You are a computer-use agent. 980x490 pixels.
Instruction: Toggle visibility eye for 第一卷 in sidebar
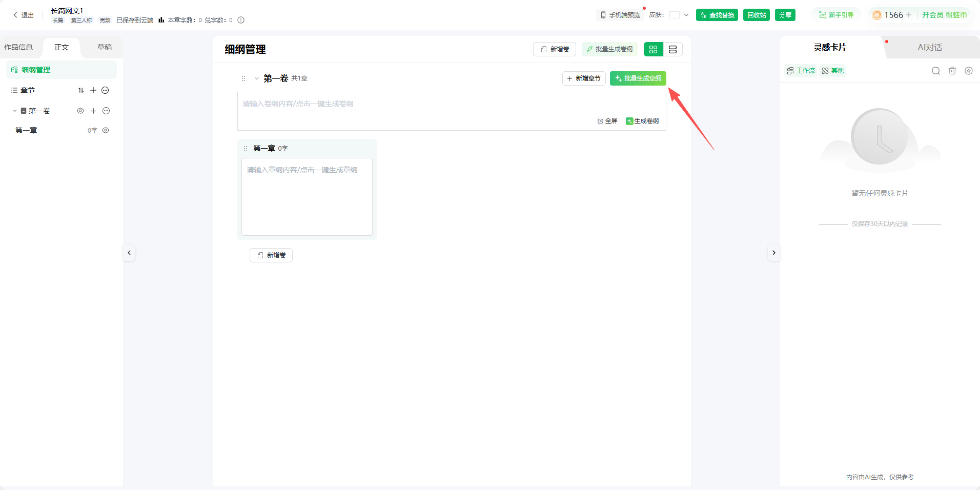[x=80, y=111]
